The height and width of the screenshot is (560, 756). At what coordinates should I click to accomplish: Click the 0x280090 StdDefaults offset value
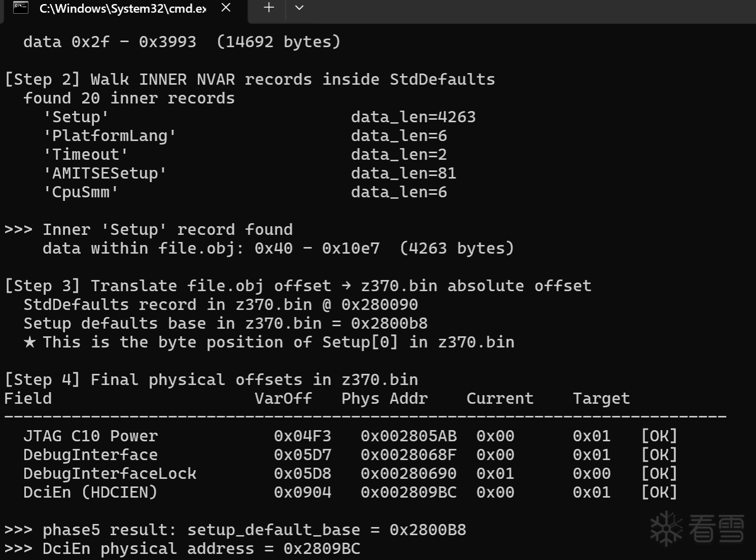pos(380,304)
